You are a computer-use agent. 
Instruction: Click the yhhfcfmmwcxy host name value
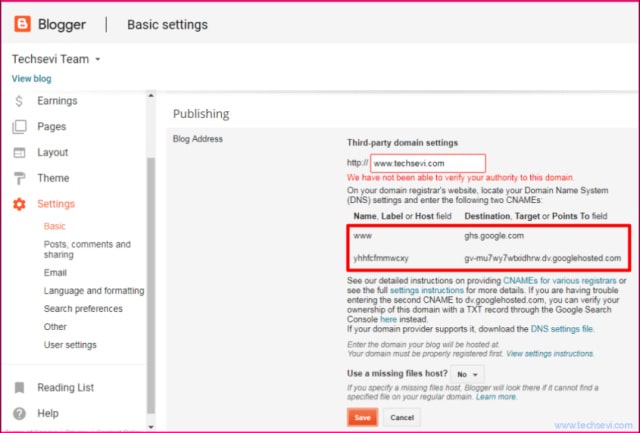tap(381, 258)
